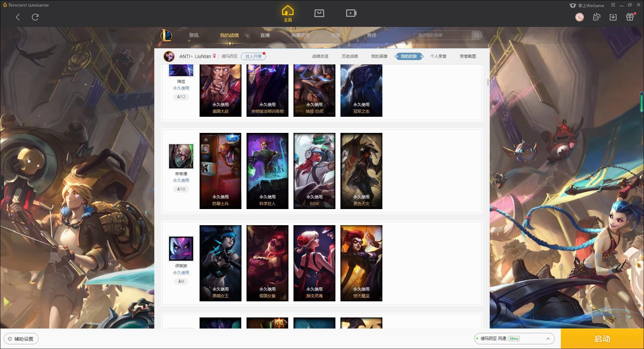
Task: Click the 掌上WeGame icon
Action: (x=587, y=5)
